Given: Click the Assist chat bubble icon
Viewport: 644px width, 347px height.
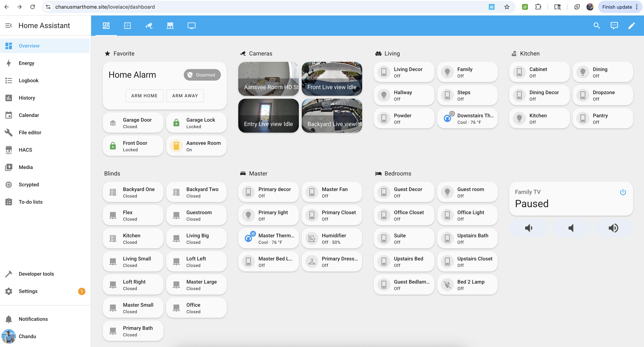Looking at the screenshot, I should [x=614, y=26].
